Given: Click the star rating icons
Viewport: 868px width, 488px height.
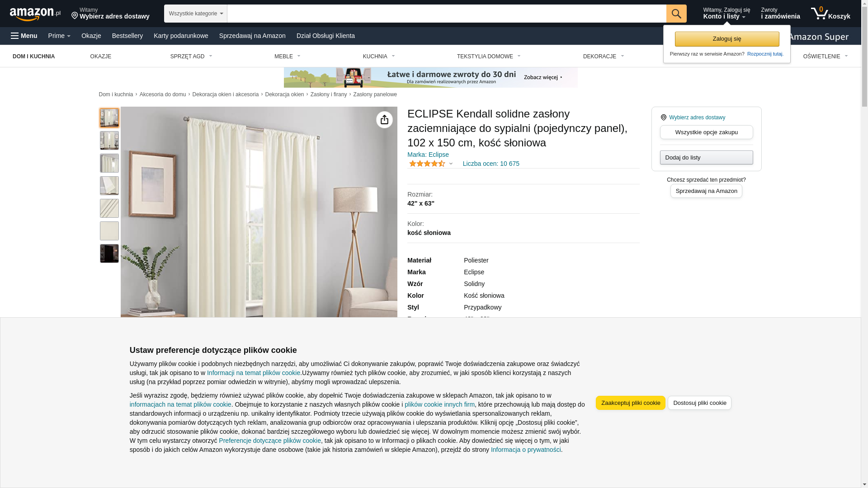Looking at the screenshot, I should [427, 164].
